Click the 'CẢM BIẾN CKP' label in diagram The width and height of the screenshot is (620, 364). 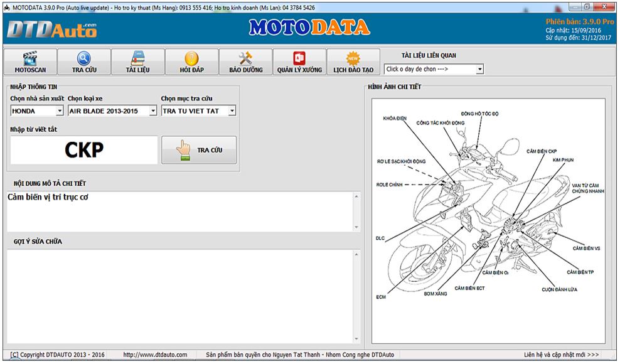[542, 151]
